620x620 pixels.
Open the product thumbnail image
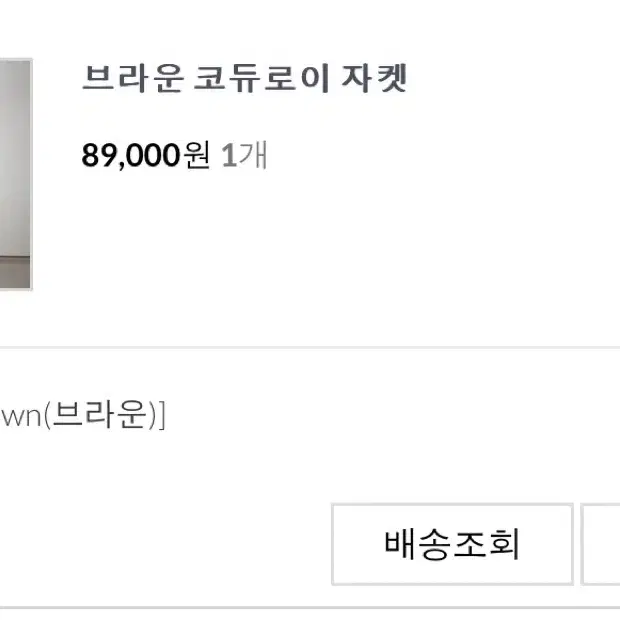pyautogui.click(x=16, y=174)
